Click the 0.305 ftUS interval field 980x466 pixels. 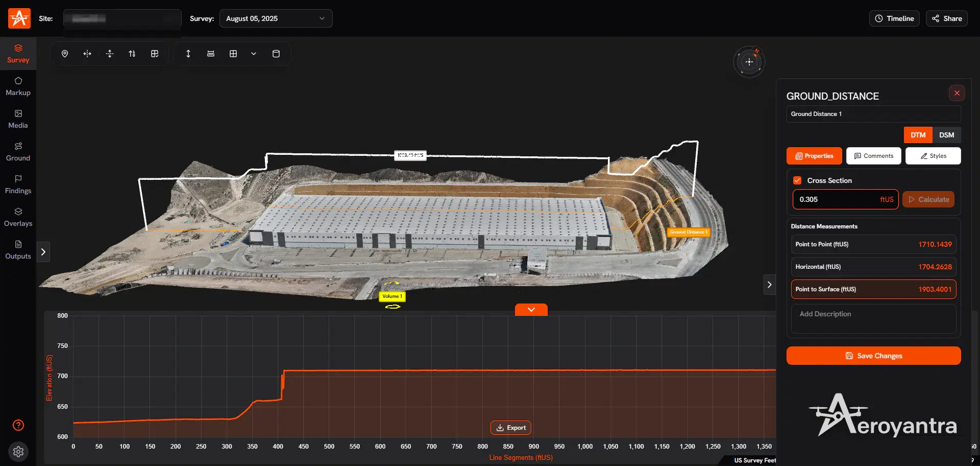point(845,199)
